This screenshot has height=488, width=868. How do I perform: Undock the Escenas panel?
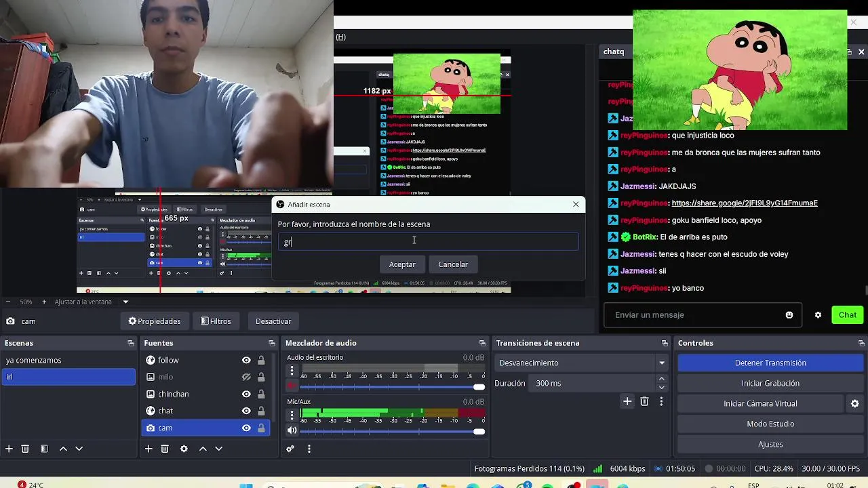131,344
